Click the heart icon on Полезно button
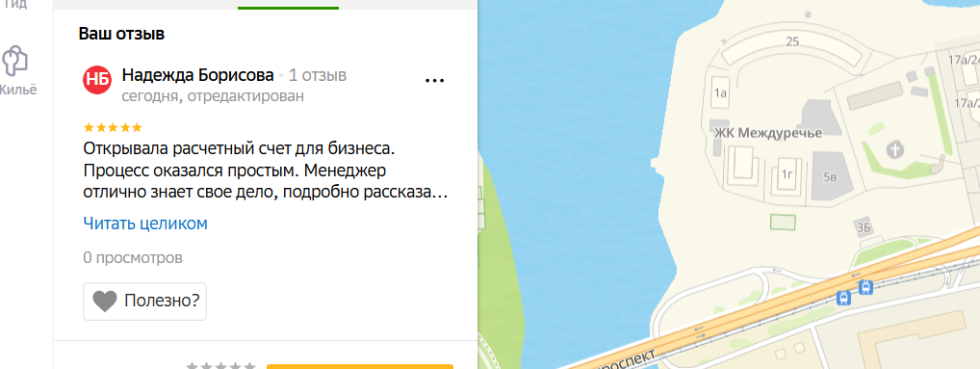 click(105, 302)
